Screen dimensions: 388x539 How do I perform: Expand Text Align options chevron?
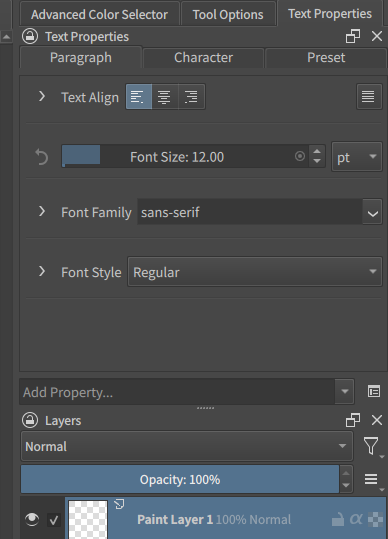pos(42,96)
